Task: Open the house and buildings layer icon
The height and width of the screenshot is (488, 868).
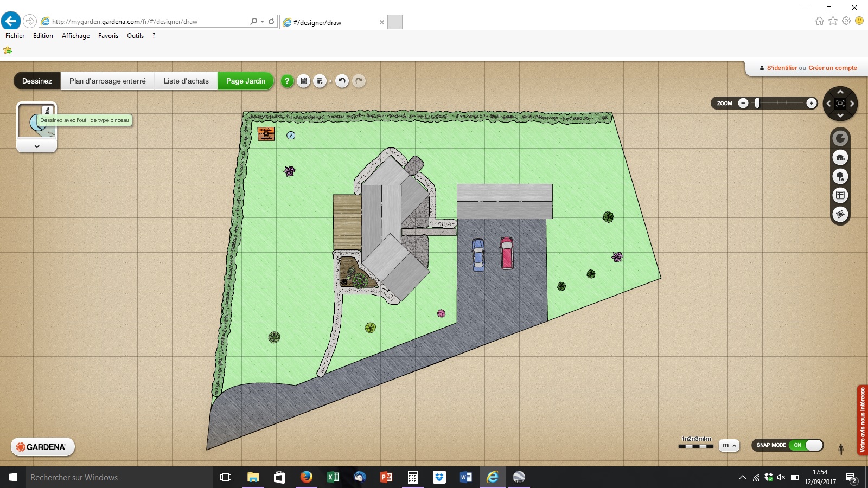Action: [840, 158]
